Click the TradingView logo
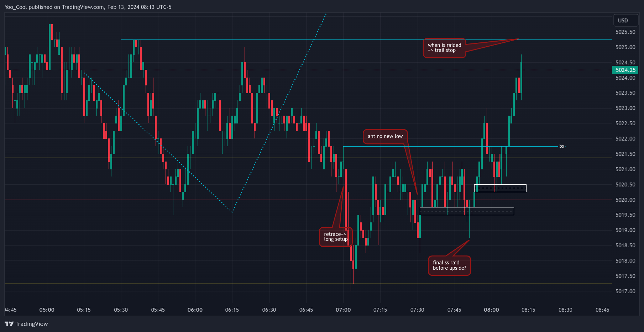Screen dimensions: 644x332 coord(26,324)
